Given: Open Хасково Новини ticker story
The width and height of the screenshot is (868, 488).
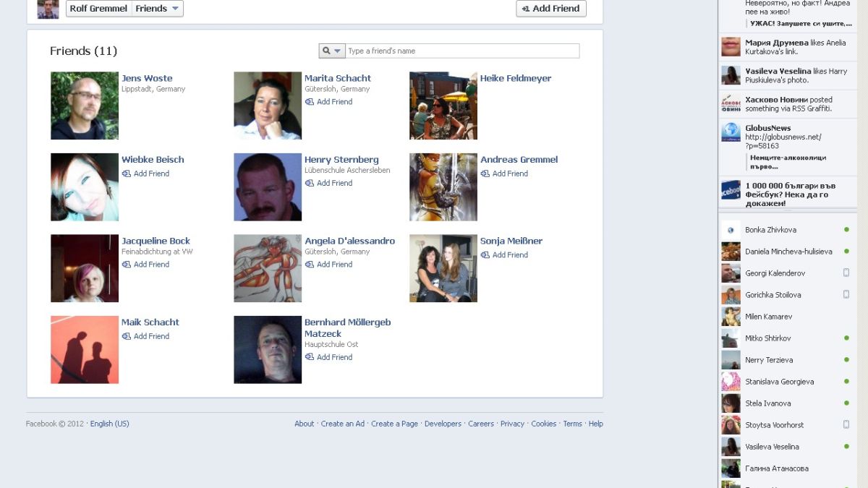Looking at the screenshot, I should (786, 104).
